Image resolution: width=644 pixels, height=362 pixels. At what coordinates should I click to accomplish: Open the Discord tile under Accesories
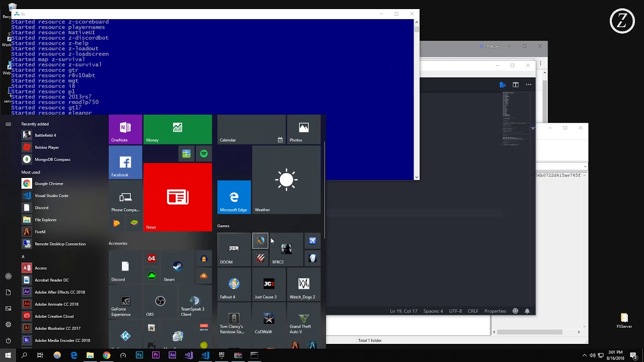click(x=125, y=267)
